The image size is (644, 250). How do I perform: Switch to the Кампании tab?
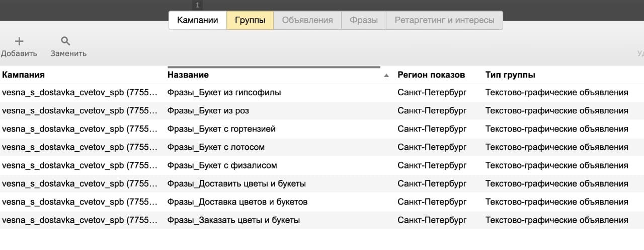[x=197, y=20]
